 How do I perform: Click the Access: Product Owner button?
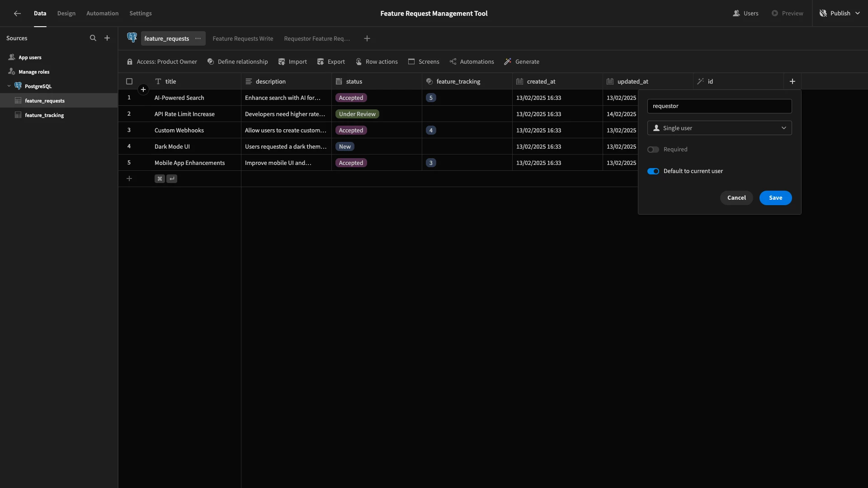[162, 62]
